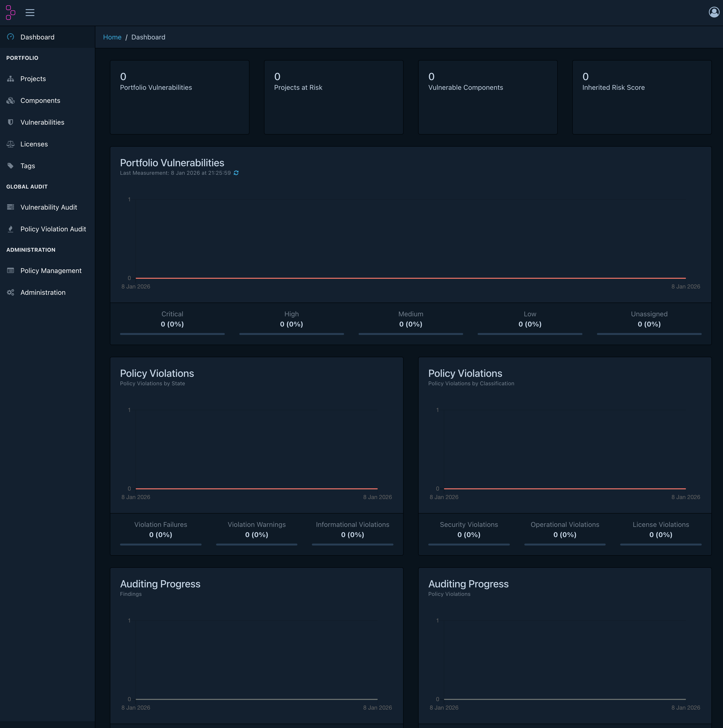
Task: Click the Vulnerabilities shield icon
Action: (x=11, y=122)
